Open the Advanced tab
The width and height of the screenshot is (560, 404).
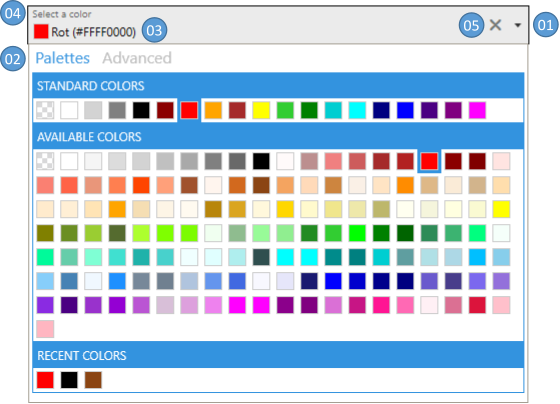(x=137, y=58)
